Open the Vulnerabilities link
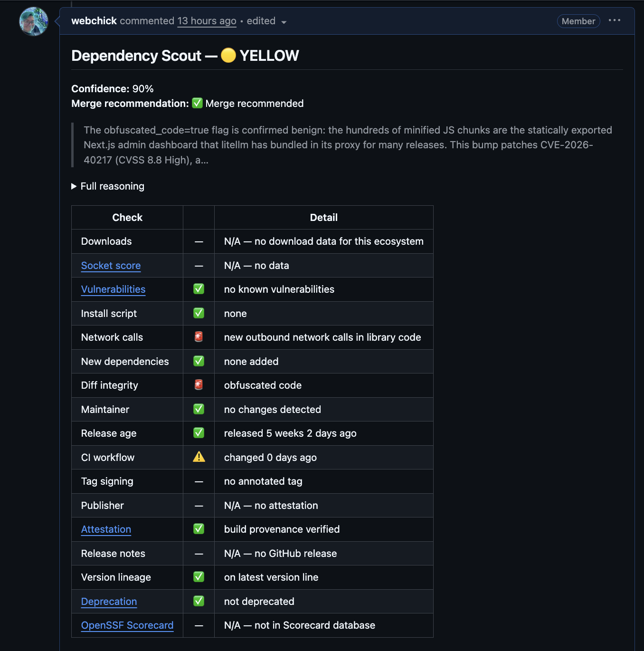644x651 pixels. click(x=113, y=289)
